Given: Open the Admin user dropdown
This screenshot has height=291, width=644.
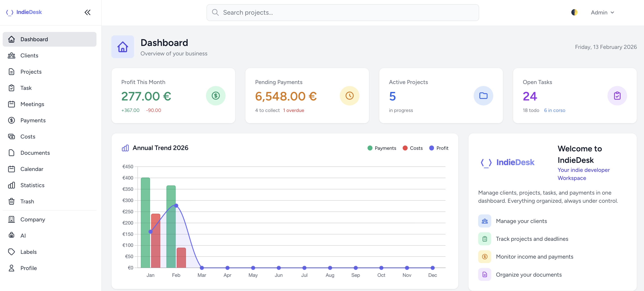Looking at the screenshot, I should [x=602, y=12].
